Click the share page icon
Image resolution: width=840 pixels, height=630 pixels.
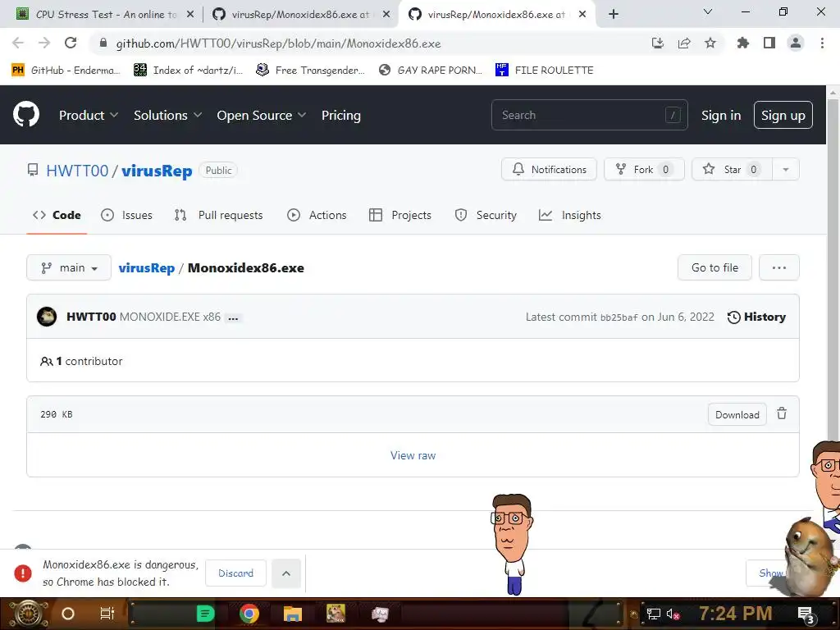click(684, 43)
